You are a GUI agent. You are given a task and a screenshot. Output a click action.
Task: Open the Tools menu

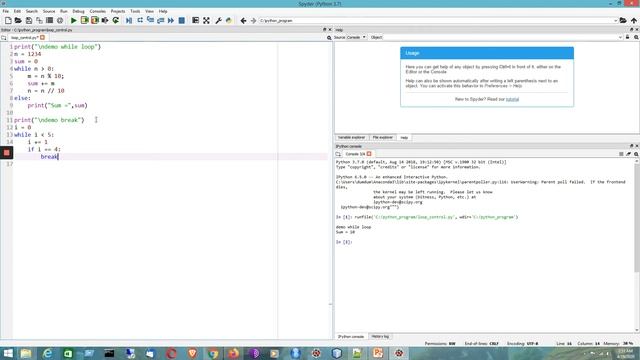[x=135, y=11]
